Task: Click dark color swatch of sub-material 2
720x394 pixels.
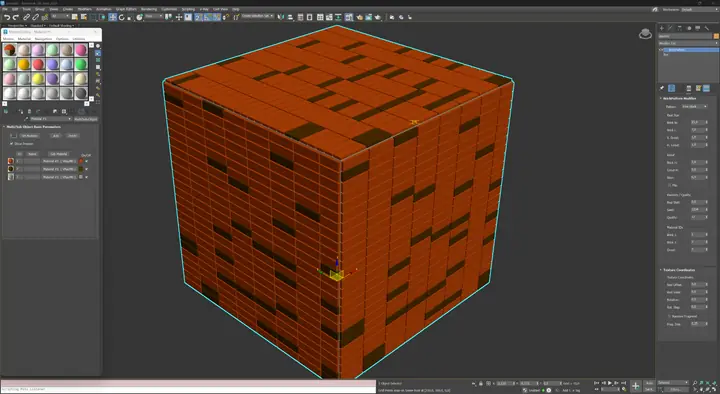Action: pyautogui.click(x=81, y=169)
